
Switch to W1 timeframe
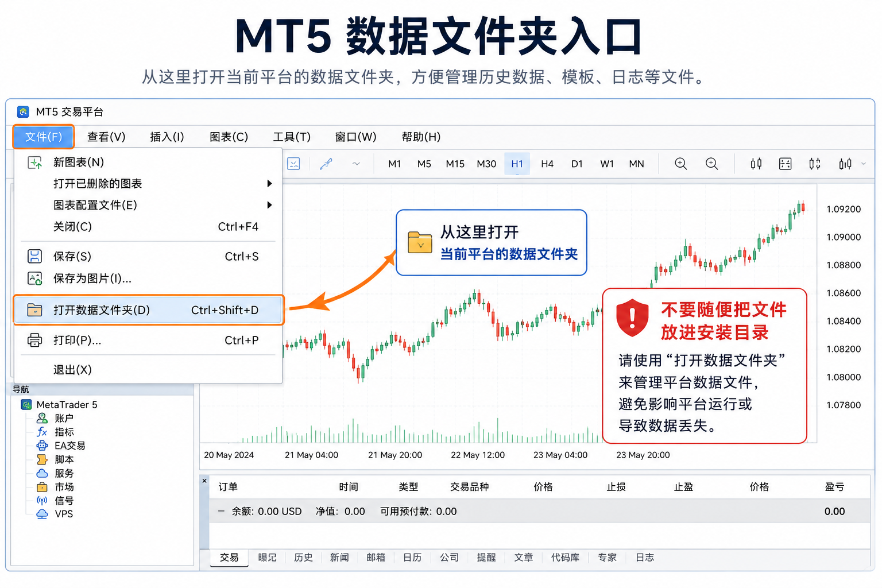point(607,164)
